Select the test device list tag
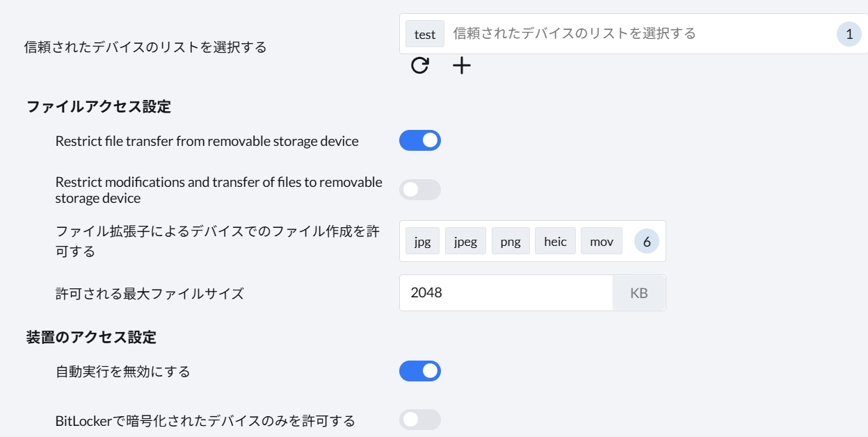The width and height of the screenshot is (868, 437). click(x=425, y=34)
